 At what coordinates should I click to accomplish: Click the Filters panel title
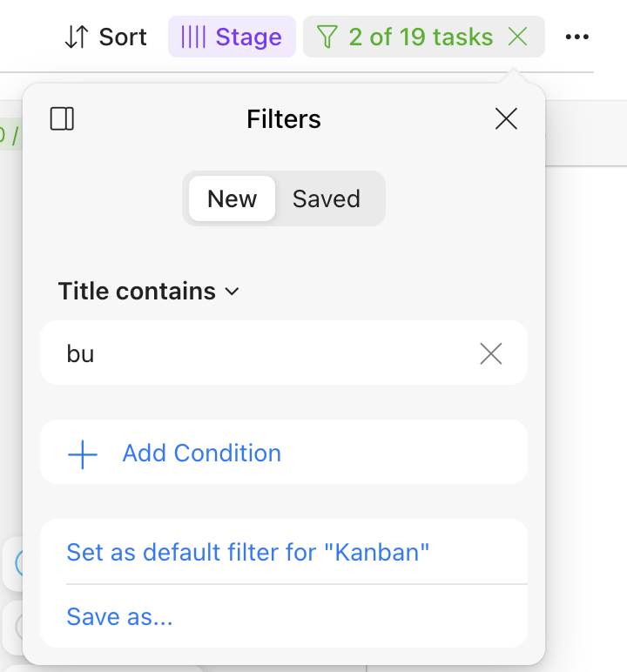pyautogui.click(x=284, y=118)
